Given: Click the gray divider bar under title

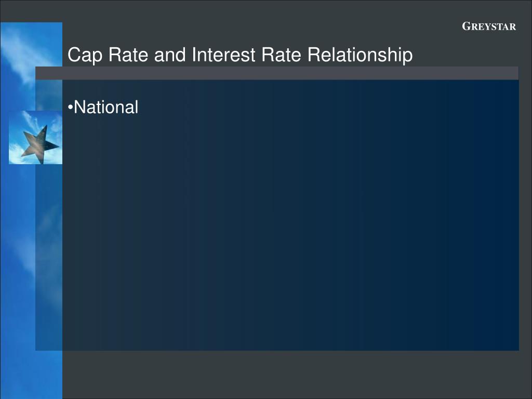Looking at the screenshot, I should (277, 73).
